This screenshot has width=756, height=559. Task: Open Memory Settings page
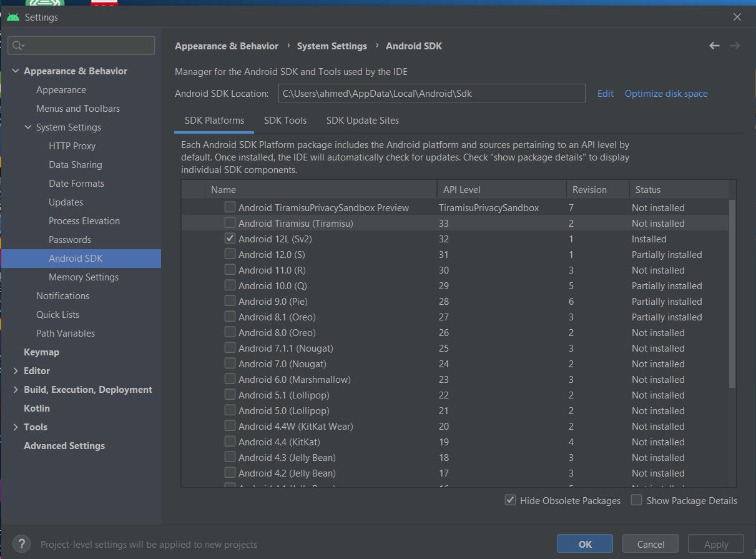pyautogui.click(x=84, y=277)
